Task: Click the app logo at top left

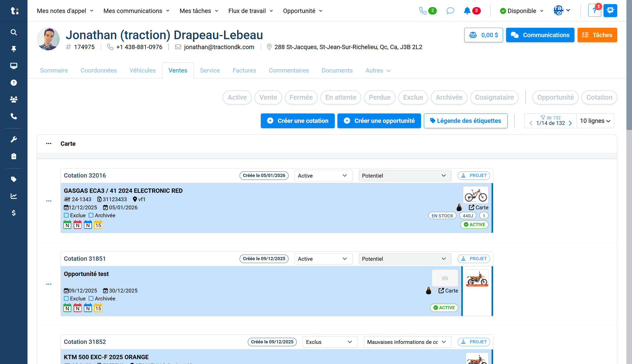Action: coord(14,11)
